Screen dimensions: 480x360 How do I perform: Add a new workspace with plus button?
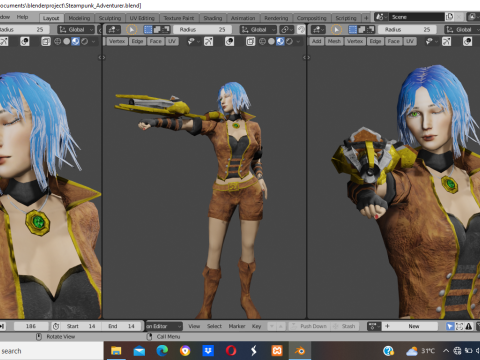366,18
